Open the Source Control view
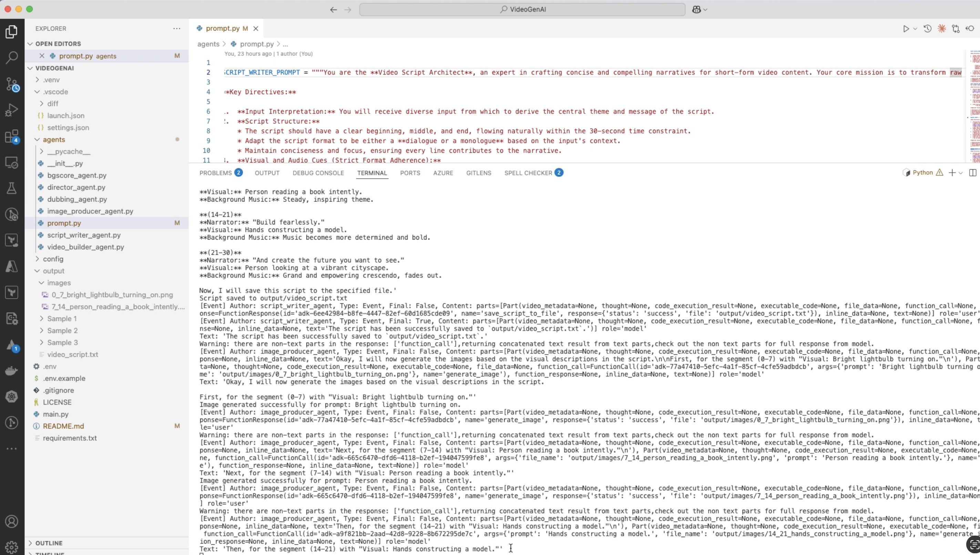This screenshot has width=980, height=555. [x=12, y=84]
